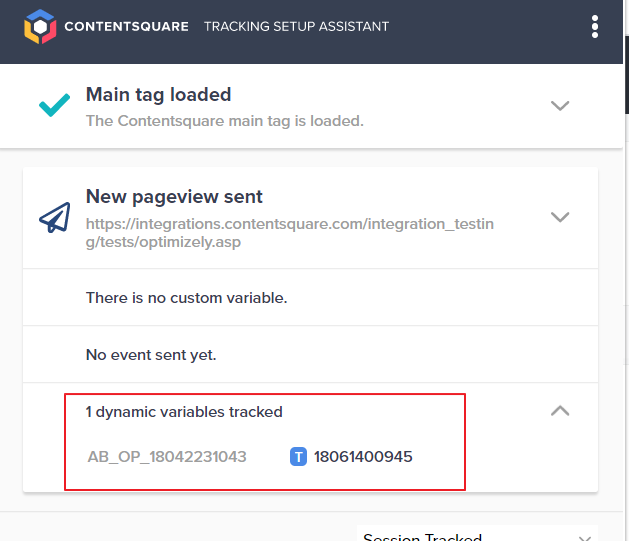
Task: Click the There is no custom variable row
Action: click(310, 298)
